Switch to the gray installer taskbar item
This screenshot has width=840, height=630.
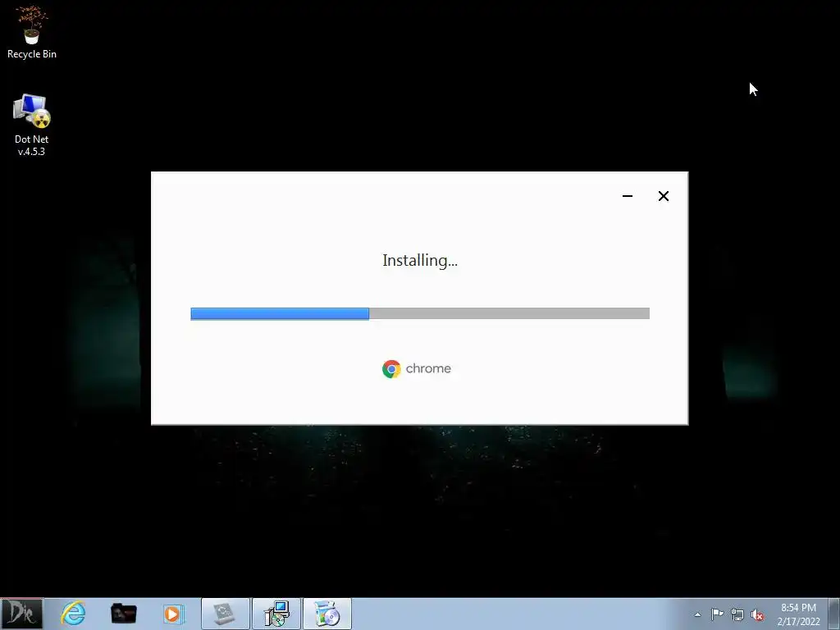[x=225, y=614]
